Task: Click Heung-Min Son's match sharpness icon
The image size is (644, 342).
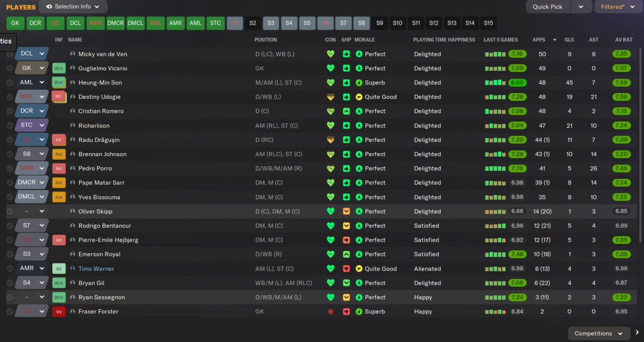Action: pyautogui.click(x=346, y=83)
